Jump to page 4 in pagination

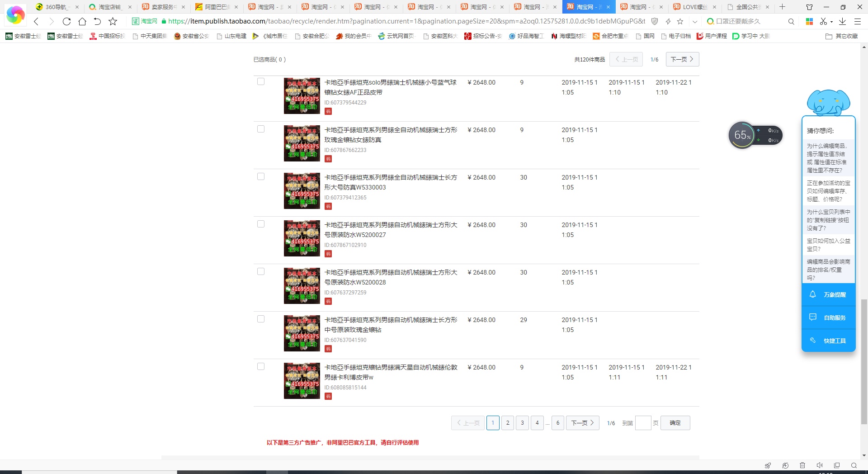pos(537,423)
